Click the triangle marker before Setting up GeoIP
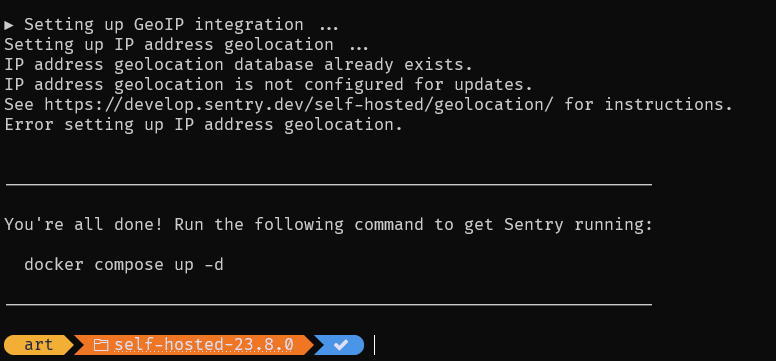776x361 pixels. tap(9, 25)
